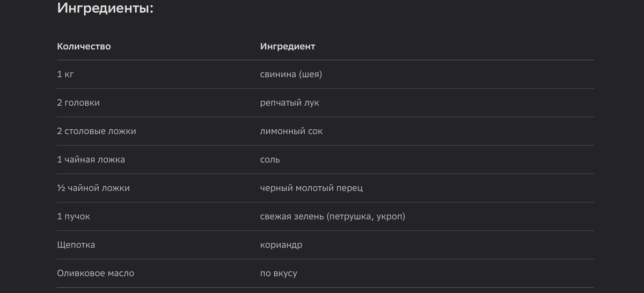Click the 2 столовые ложки cell
This screenshot has height=293, width=644.
[x=97, y=131]
